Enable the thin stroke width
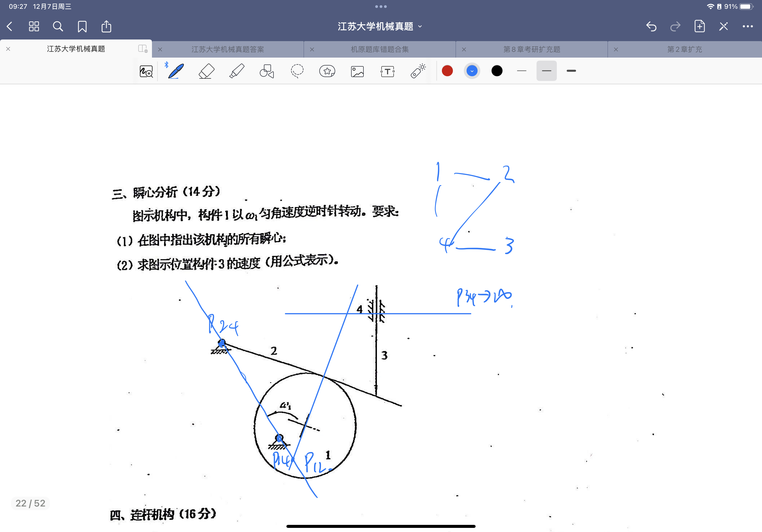The height and width of the screenshot is (532, 762). [521, 71]
